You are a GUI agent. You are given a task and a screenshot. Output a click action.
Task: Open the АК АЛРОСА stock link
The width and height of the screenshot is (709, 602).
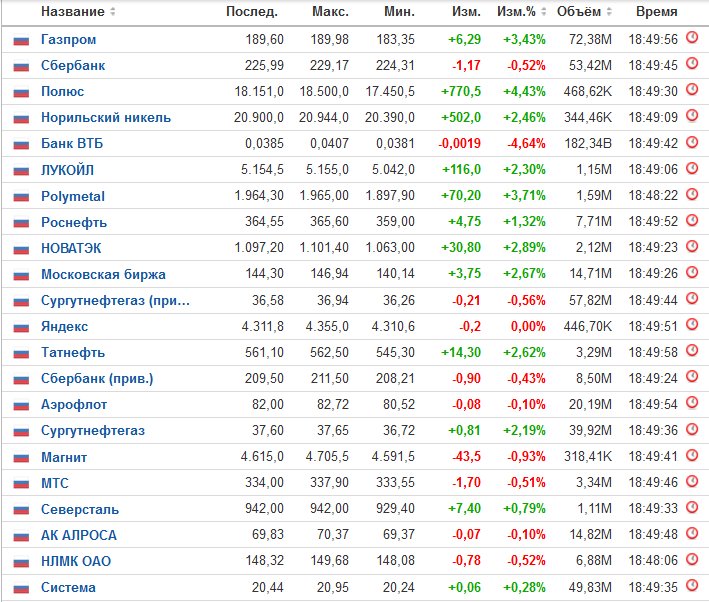coord(79,535)
